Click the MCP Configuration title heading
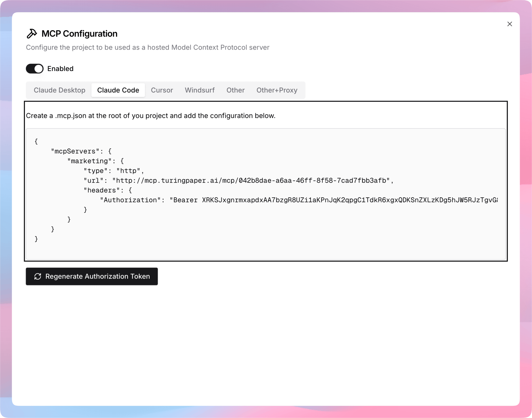Viewport: 532px width, 418px height. [x=80, y=34]
